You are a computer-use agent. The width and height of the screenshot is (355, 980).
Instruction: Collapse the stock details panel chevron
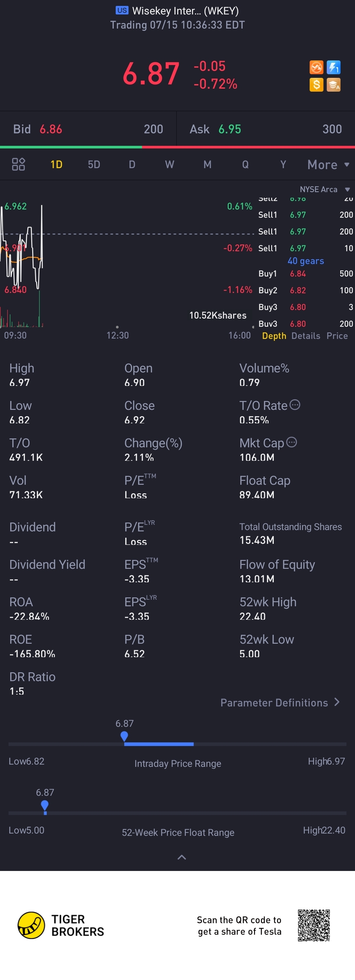click(x=182, y=857)
